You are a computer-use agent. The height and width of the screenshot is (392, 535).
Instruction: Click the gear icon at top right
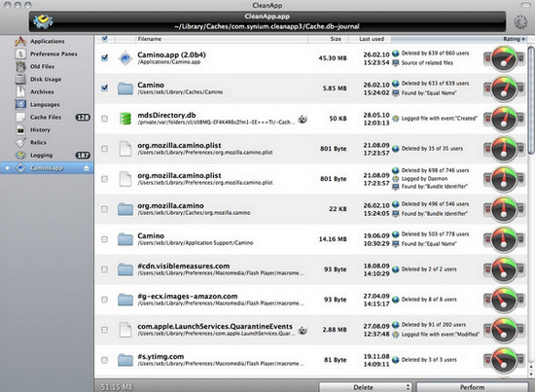[x=520, y=22]
